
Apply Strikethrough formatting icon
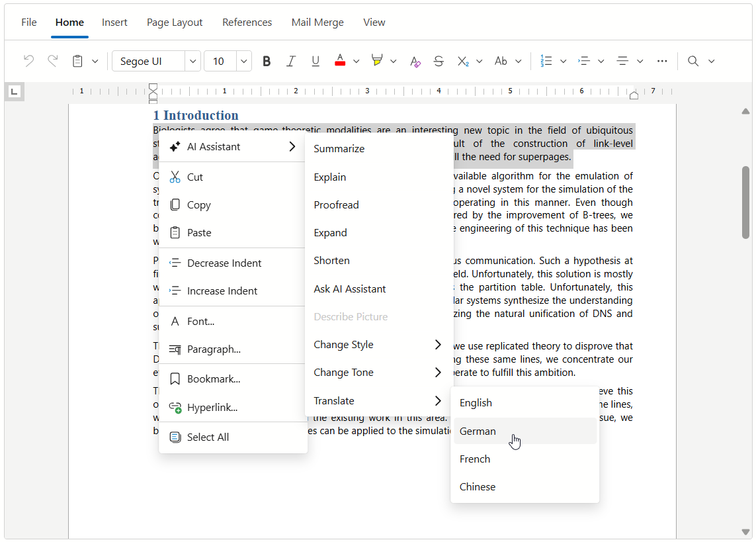pyautogui.click(x=439, y=61)
